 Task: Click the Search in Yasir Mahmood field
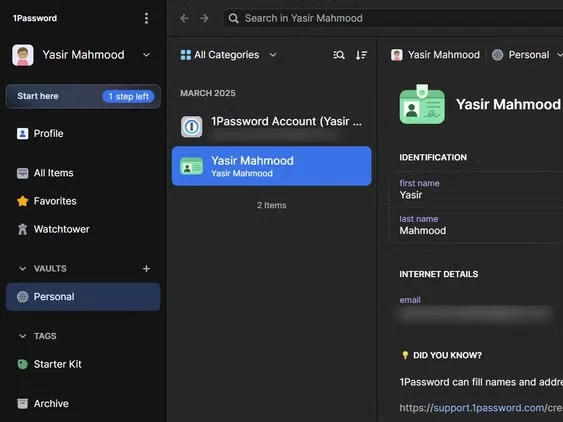point(393,18)
